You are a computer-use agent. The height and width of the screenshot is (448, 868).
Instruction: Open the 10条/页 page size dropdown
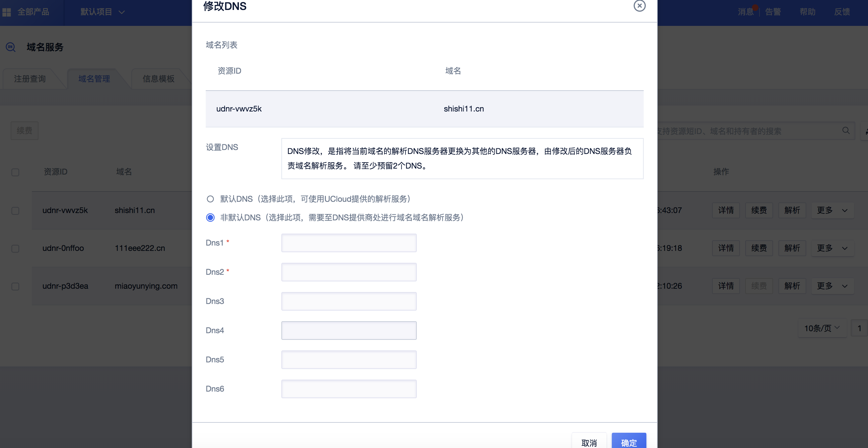coord(822,328)
